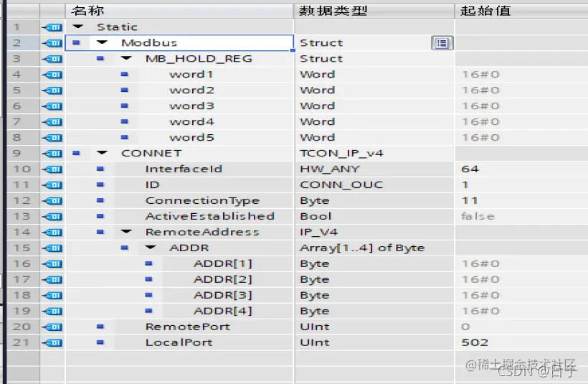Click the tag icon in the RemotePort row

tap(52, 327)
